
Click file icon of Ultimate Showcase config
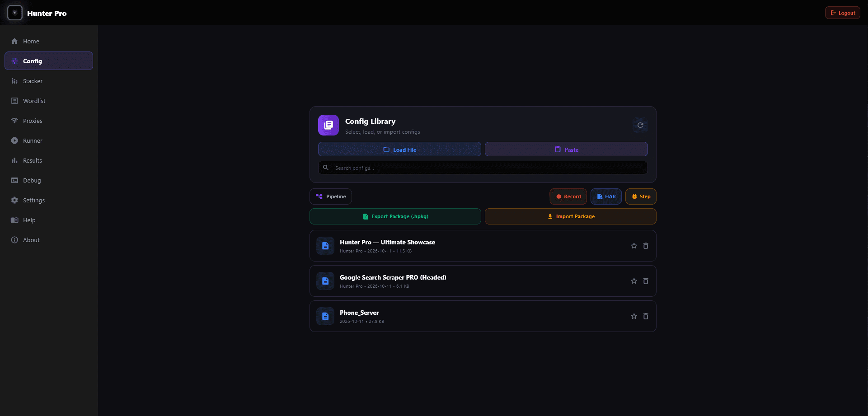click(x=325, y=246)
